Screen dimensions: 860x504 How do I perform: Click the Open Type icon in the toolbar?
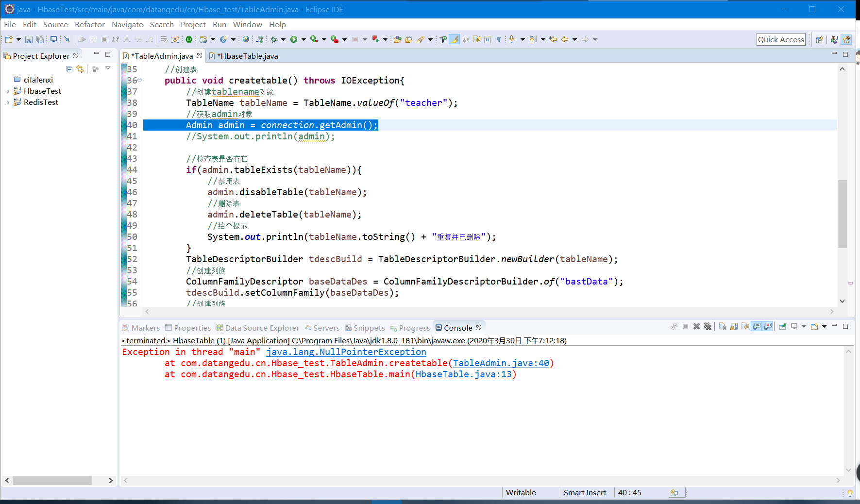point(397,39)
